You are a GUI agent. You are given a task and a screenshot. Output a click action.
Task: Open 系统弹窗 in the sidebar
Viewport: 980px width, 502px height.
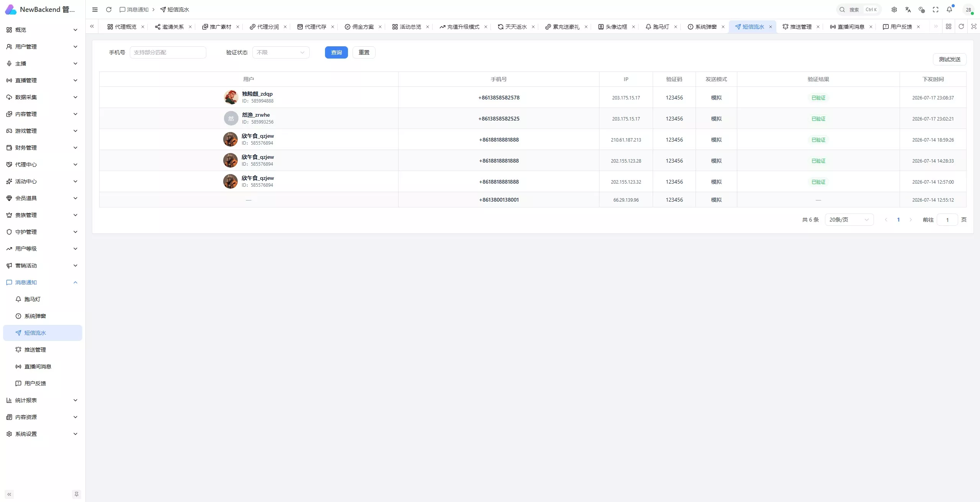tap(42, 316)
